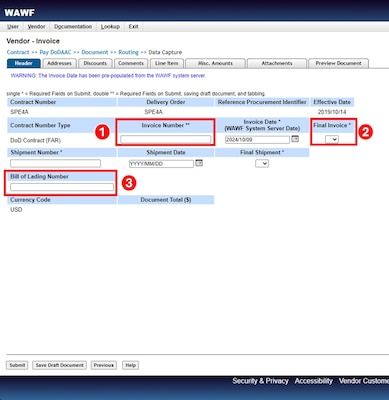Open the Invoice Date calendar picker icon
The height and width of the screenshot is (400, 389).
point(295,139)
